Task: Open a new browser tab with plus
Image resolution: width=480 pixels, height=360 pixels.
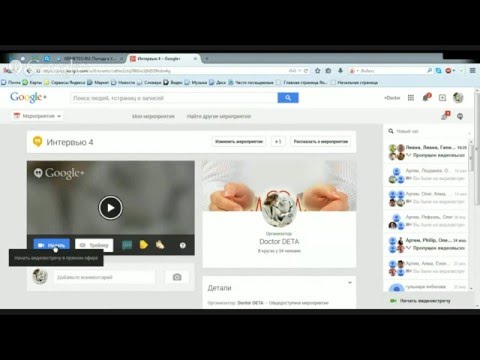Action: (207, 59)
